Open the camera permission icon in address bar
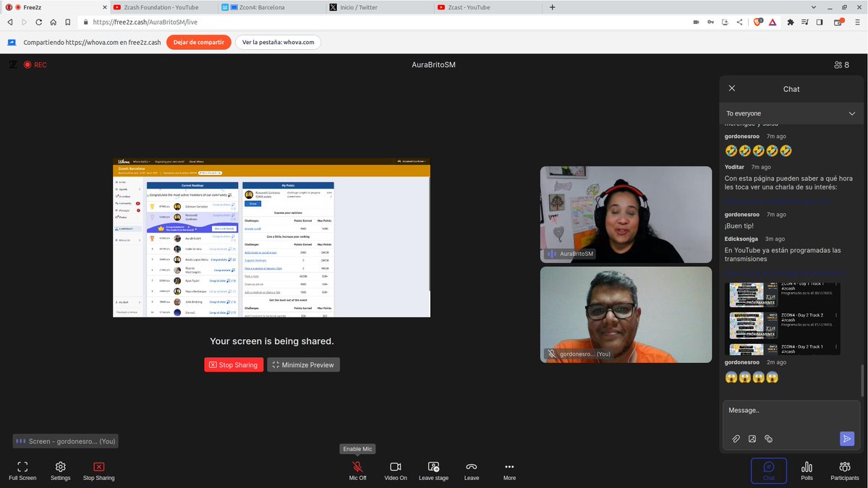Image resolution: width=868 pixels, height=488 pixels. click(x=696, y=22)
